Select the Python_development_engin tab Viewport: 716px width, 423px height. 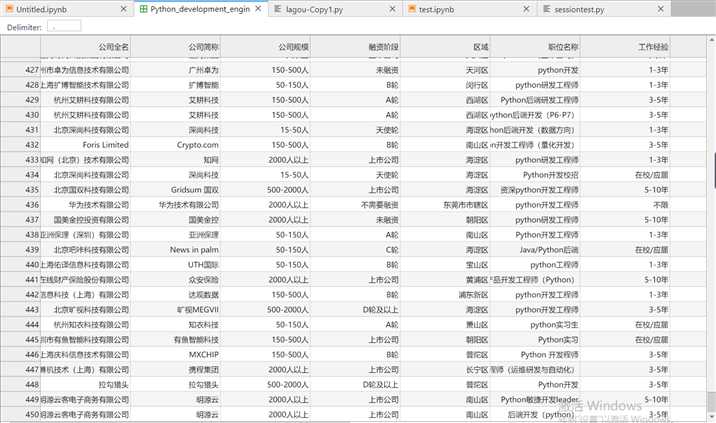coord(201,9)
